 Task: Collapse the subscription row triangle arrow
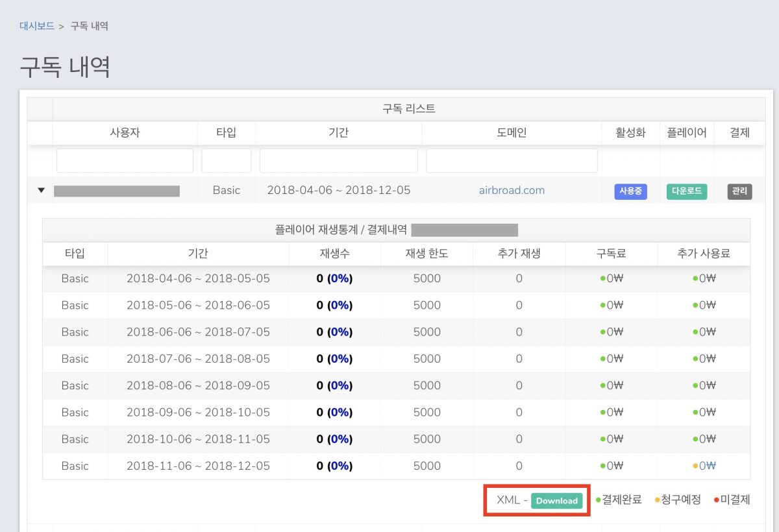42,191
